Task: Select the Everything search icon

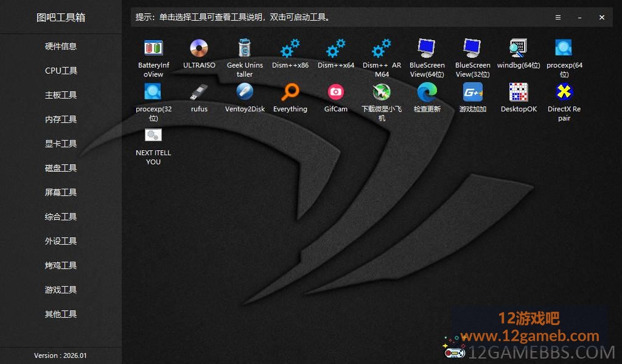Action: (290, 92)
